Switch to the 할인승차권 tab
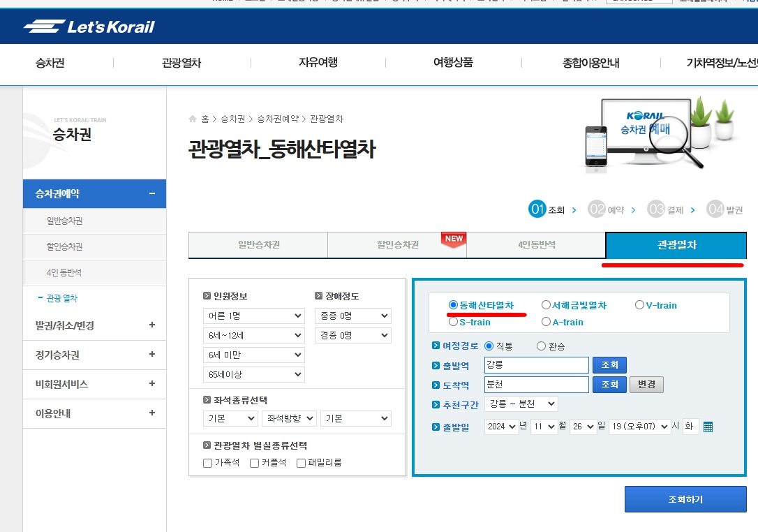 tap(396, 245)
